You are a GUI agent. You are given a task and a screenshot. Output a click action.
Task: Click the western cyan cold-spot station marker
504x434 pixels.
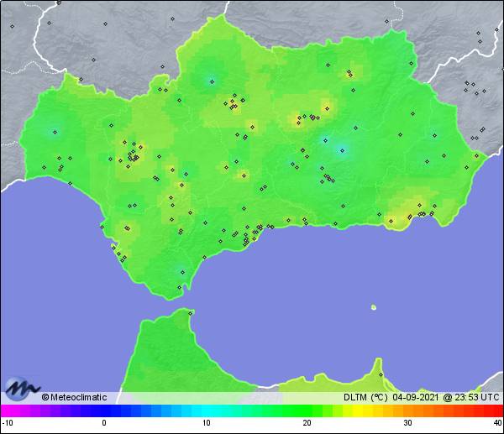pyautogui.click(x=55, y=132)
